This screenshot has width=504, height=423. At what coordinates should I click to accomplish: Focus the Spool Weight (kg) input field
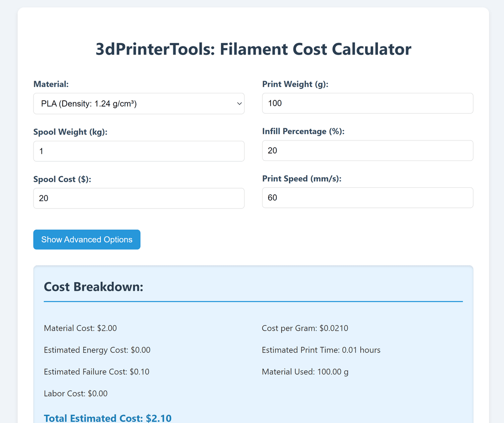coord(139,151)
